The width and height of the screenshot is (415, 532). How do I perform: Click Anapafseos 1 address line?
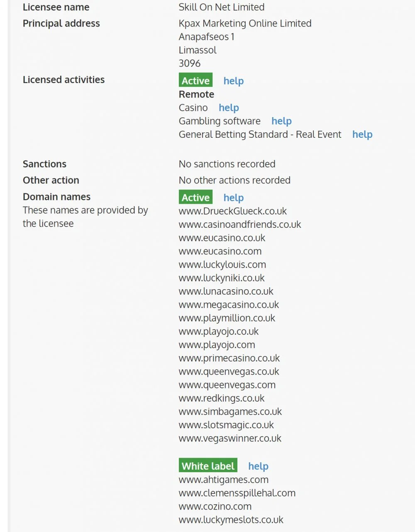(207, 37)
